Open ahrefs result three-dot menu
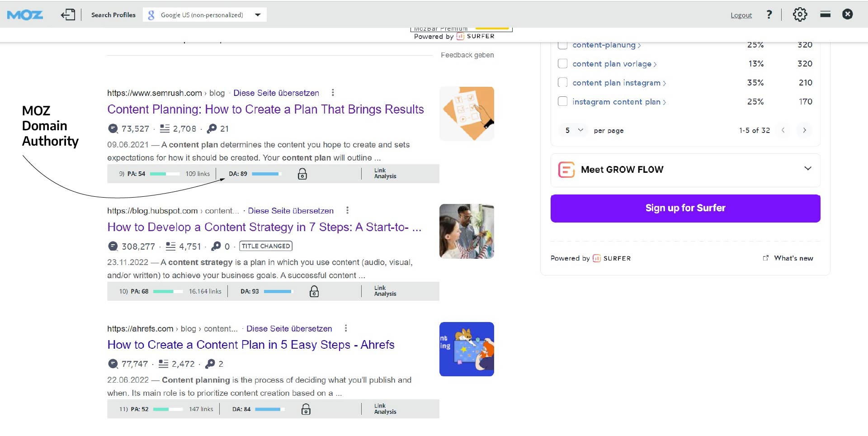Viewport: 868px width, 436px height. pyautogui.click(x=346, y=328)
